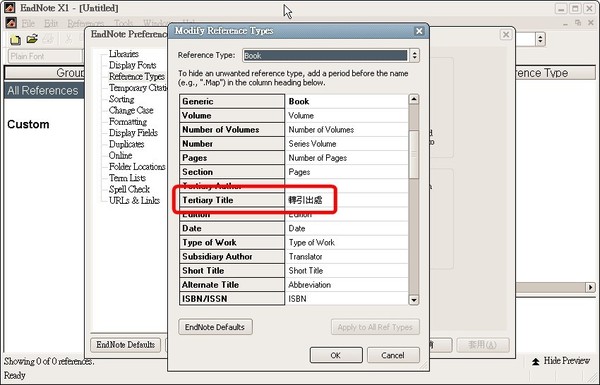Viewport: 600px width, 385px height.
Task: Select Reference Types in preferences tree
Action: click(137, 77)
